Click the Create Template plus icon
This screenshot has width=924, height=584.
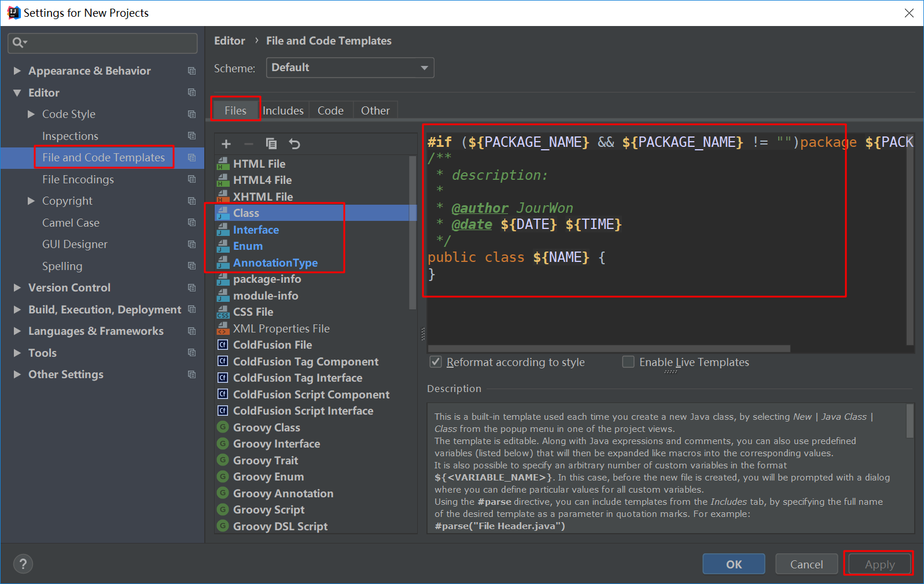[x=226, y=144]
